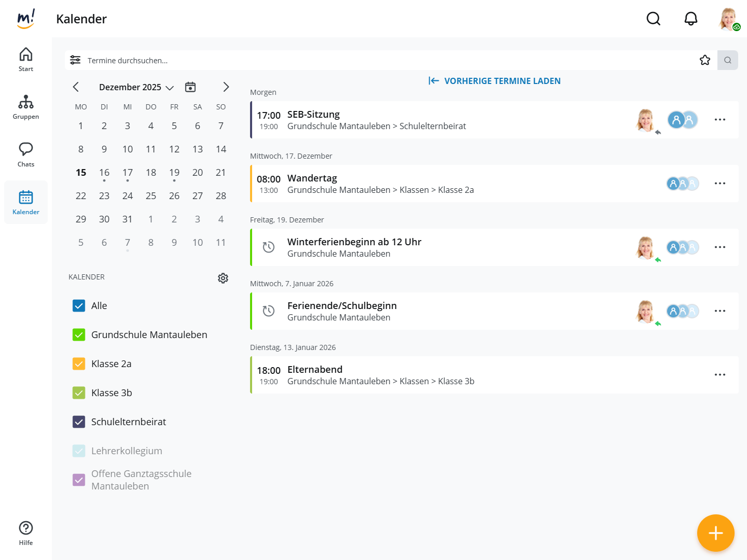Toggle the purple Offene Ganztagsschule calendar swatch
Image resolution: width=747 pixels, height=560 pixels.
coord(79,480)
